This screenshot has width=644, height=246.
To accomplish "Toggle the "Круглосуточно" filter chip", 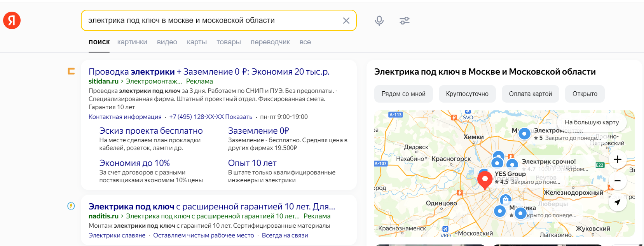I will tap(467, 94).
